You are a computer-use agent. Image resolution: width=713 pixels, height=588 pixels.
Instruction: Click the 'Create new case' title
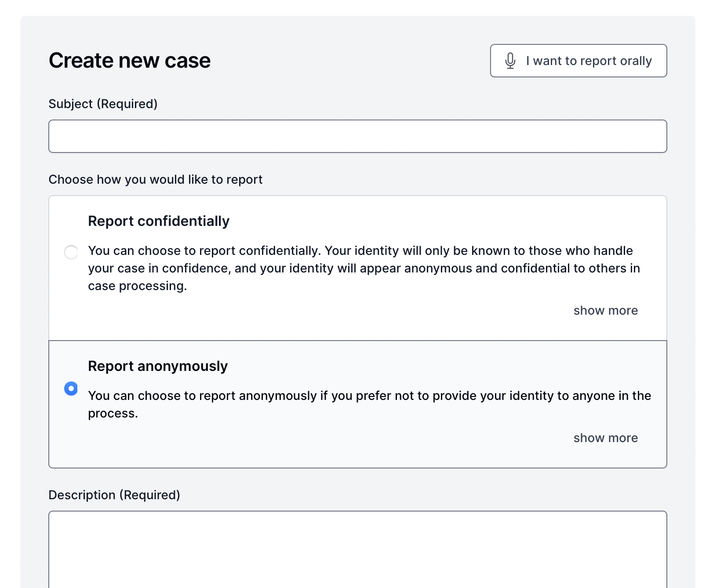(x=129, y=60)
